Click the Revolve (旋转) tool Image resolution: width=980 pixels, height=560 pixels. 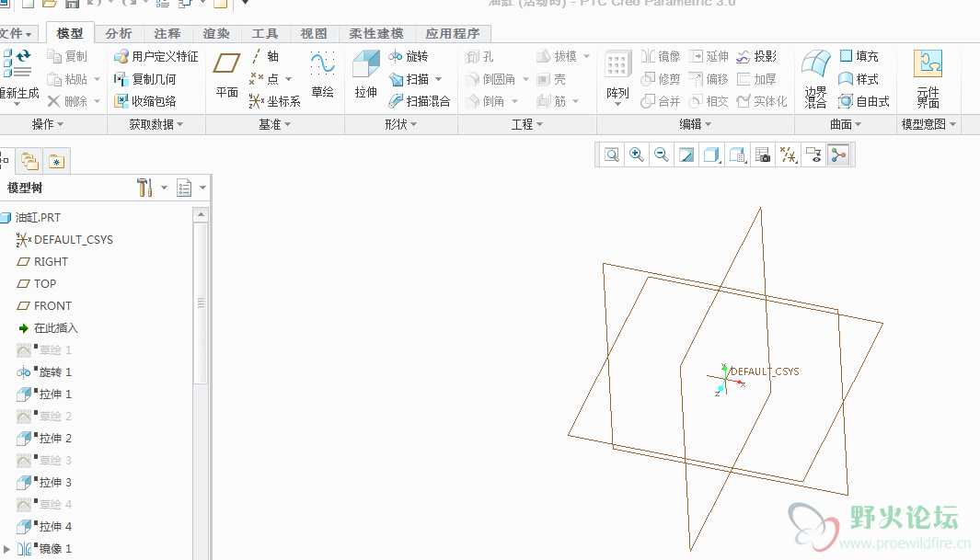coord(409,57)
